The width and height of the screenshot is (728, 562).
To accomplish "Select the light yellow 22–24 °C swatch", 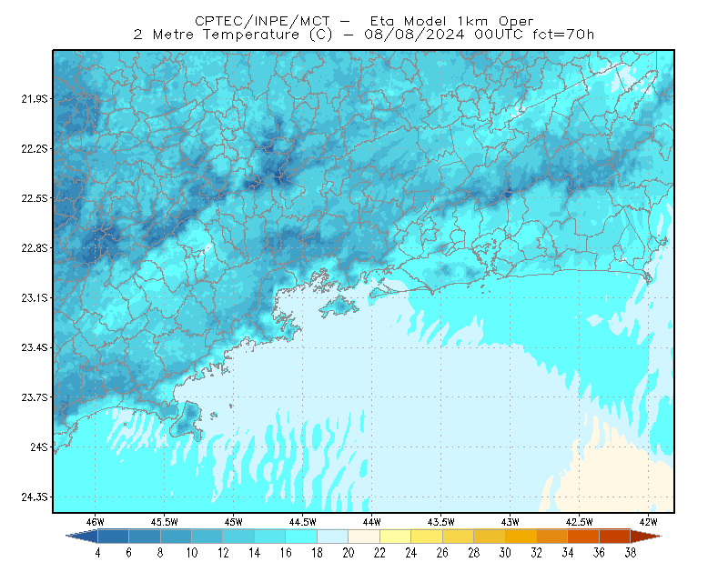I will (396, 537).
